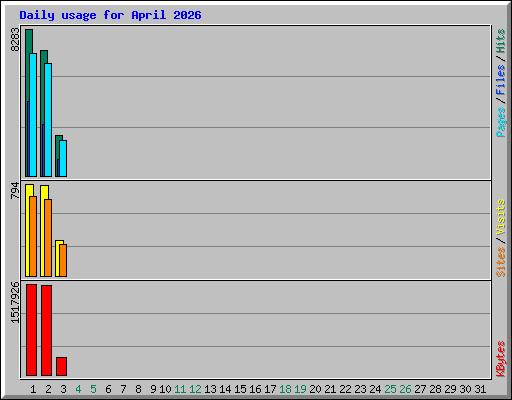Click day label 7 on the axis
The height and width of the screenshot is (400, 512).
pyautogui.click(x=123, y=389)
